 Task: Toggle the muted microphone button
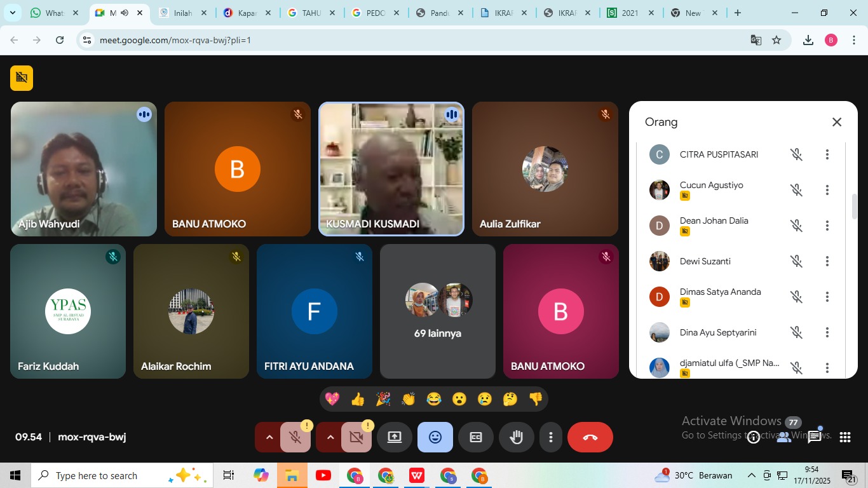(x=295, y=437)
